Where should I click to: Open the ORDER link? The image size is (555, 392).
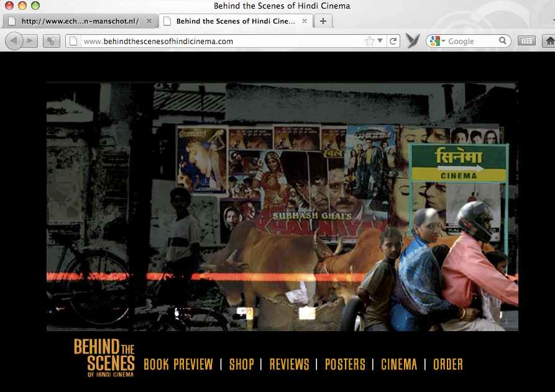pos(447,364)
